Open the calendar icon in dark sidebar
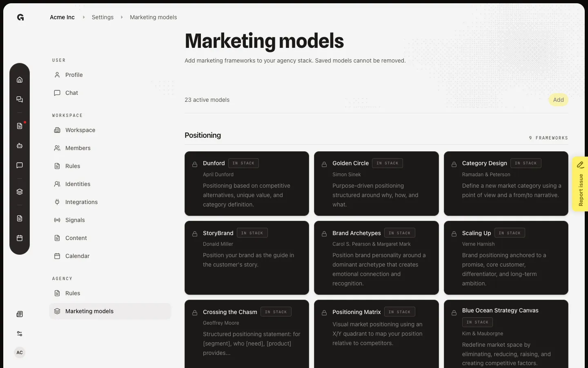 pyautogui.click(x=20, y=238)
